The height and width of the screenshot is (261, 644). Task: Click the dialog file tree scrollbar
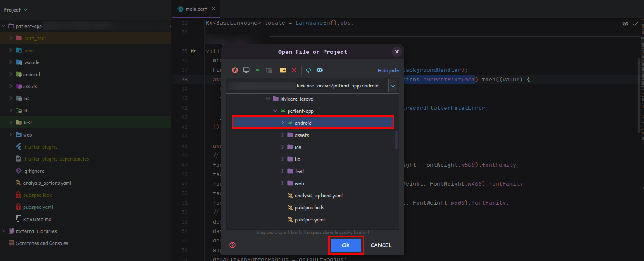tap(396, 140)
